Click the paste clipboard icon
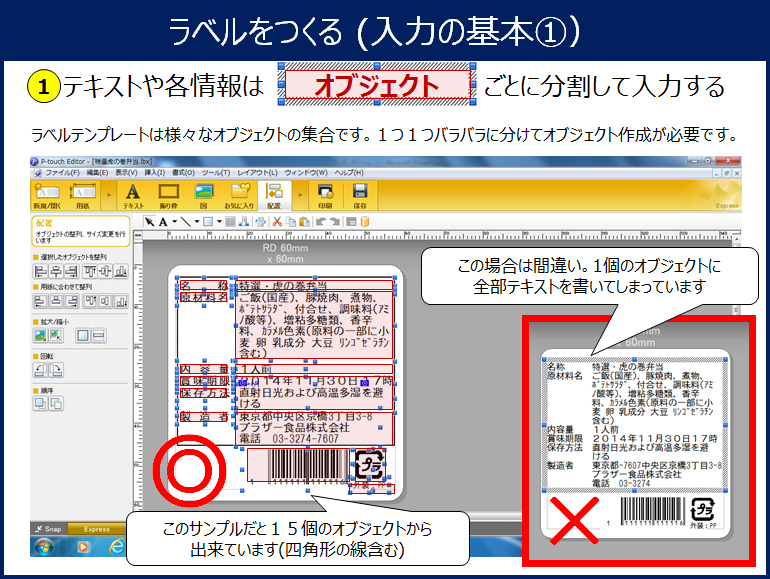Screen dimensions: 770x579 (x=304, y=222)
